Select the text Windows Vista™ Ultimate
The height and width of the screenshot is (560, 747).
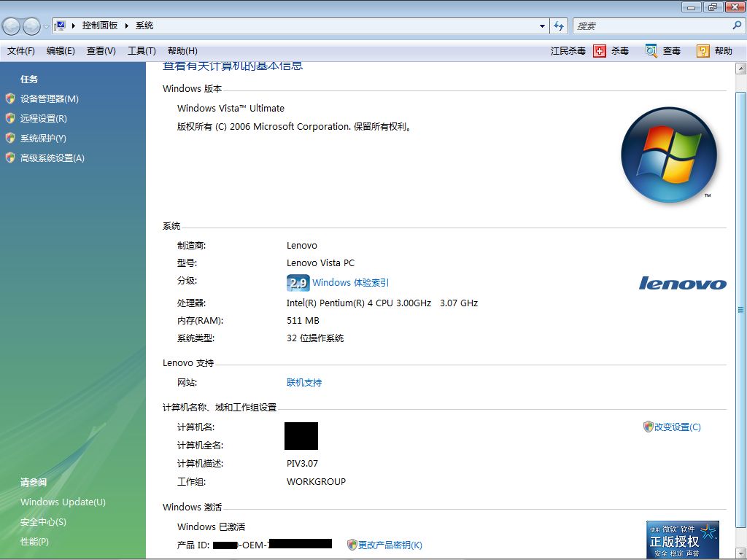tap(231, 108)
